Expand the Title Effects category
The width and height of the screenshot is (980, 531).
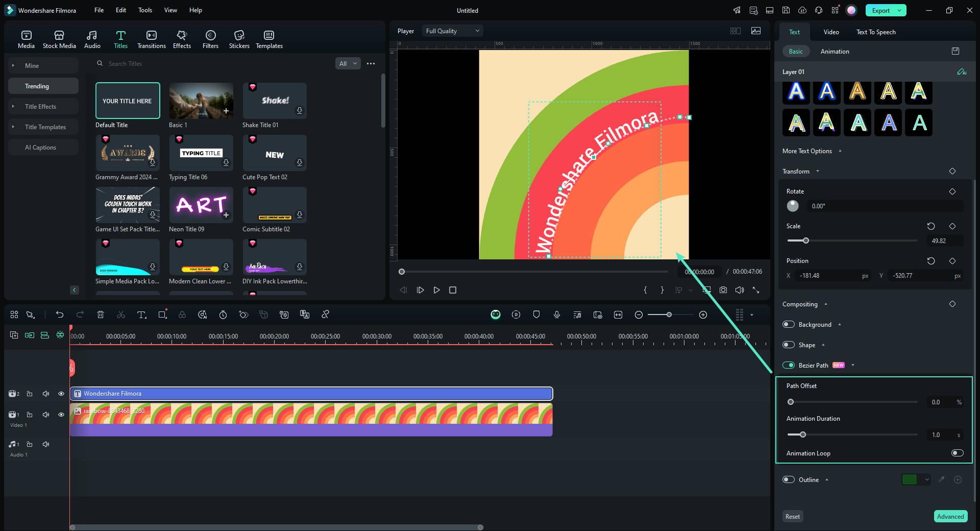pyautogui.click(x=41, y=107)
